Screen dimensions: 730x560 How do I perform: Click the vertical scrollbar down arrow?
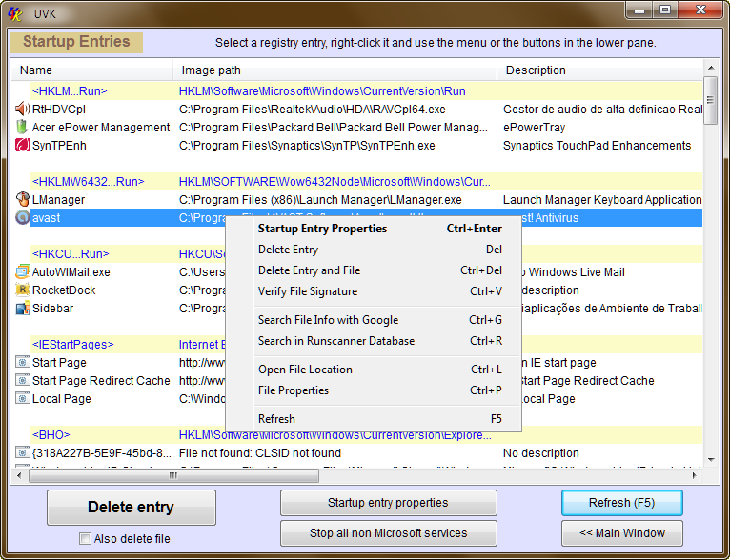coord(710,460)
